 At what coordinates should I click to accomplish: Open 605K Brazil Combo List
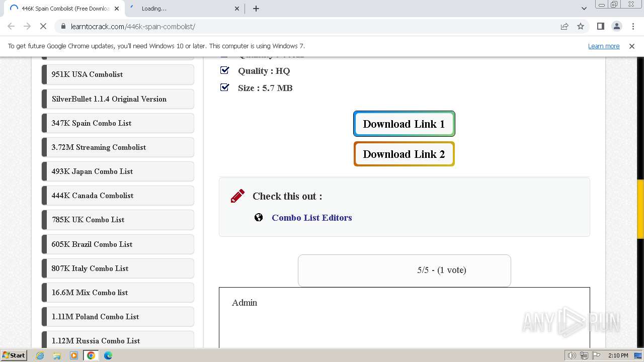[118, 244]
